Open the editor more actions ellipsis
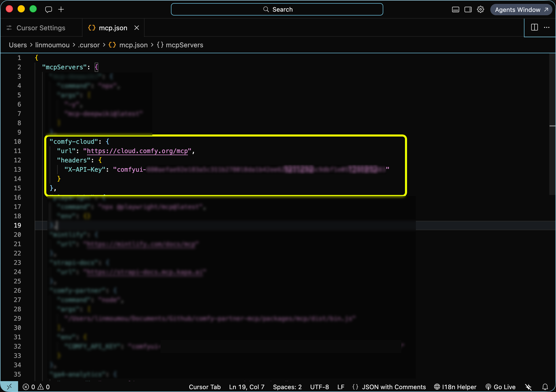 [x=546, y=27]
